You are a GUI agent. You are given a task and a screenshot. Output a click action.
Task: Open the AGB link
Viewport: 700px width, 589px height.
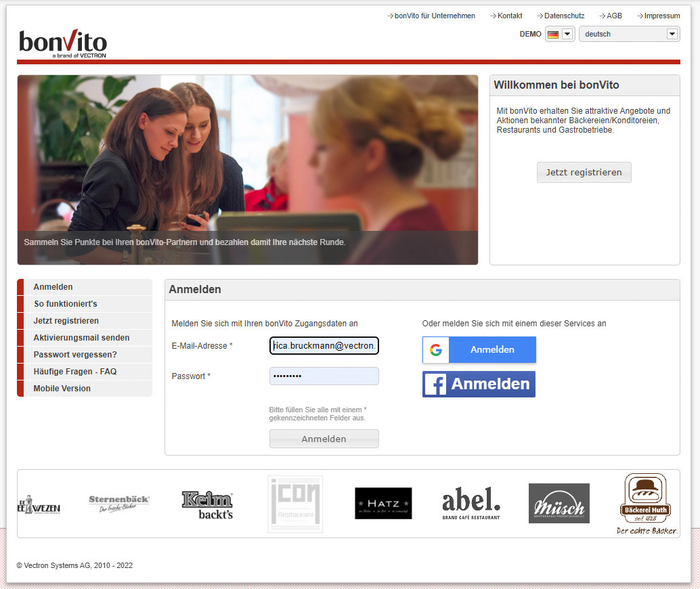coord(614,16)
